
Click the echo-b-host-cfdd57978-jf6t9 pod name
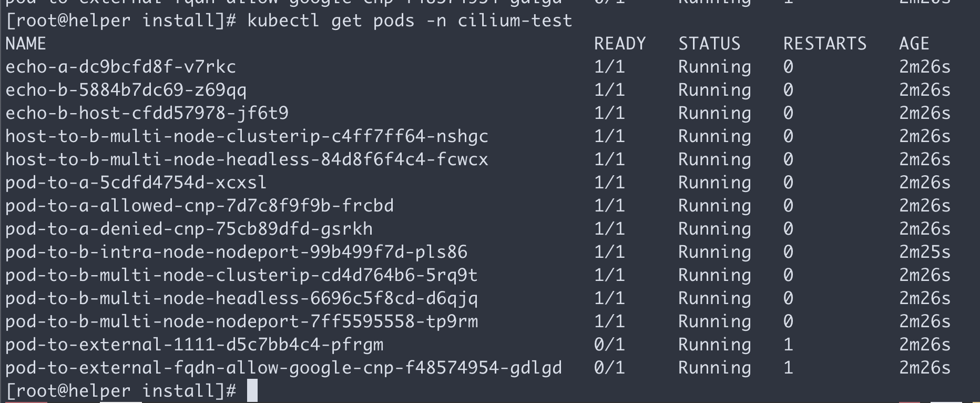(147, 114)
